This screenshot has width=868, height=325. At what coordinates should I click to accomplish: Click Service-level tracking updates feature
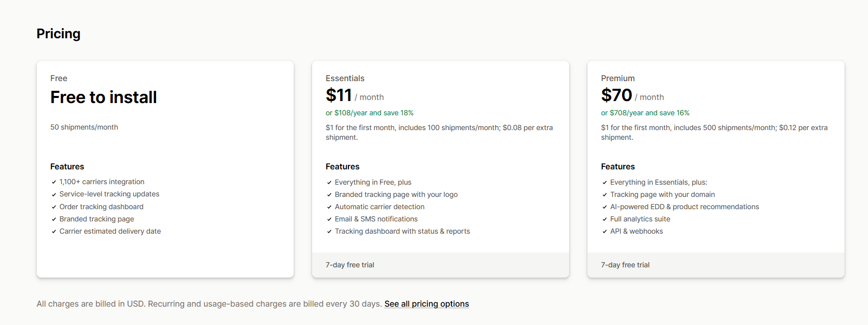[109, 194]
